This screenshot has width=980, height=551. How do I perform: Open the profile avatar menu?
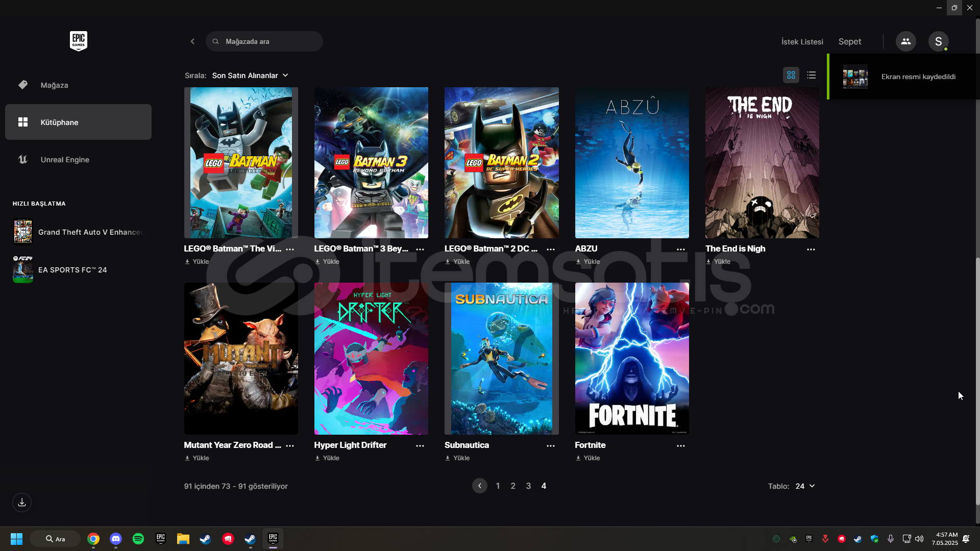coord(938,41)
